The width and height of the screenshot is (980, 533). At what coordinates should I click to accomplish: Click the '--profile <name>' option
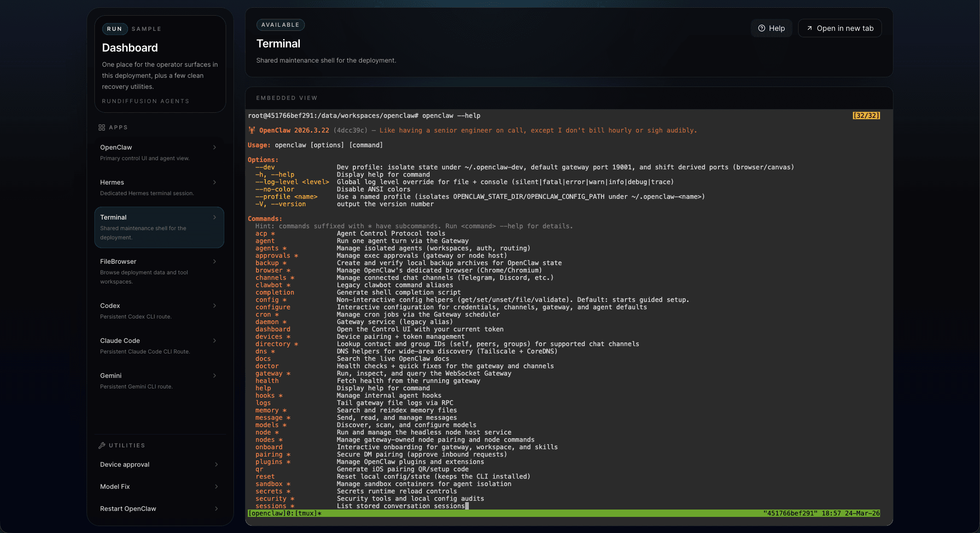pos(286,197)
